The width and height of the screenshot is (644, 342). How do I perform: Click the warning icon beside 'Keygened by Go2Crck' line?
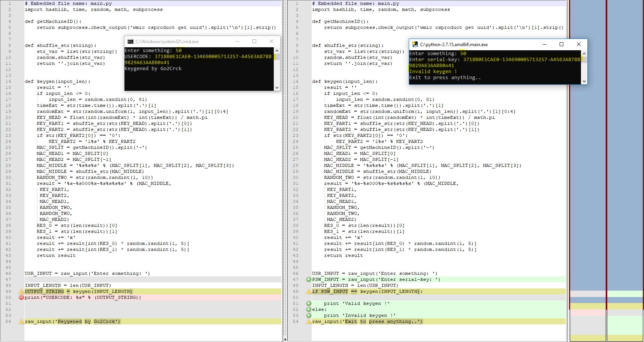21,321
